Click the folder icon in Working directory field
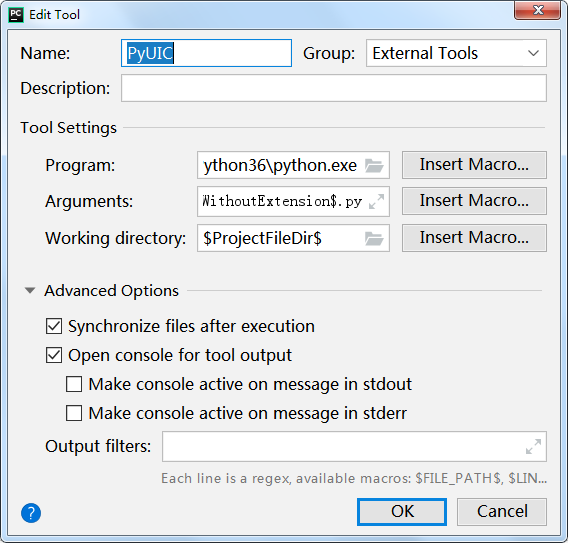 pyautogui.click(x=374, y=239)
